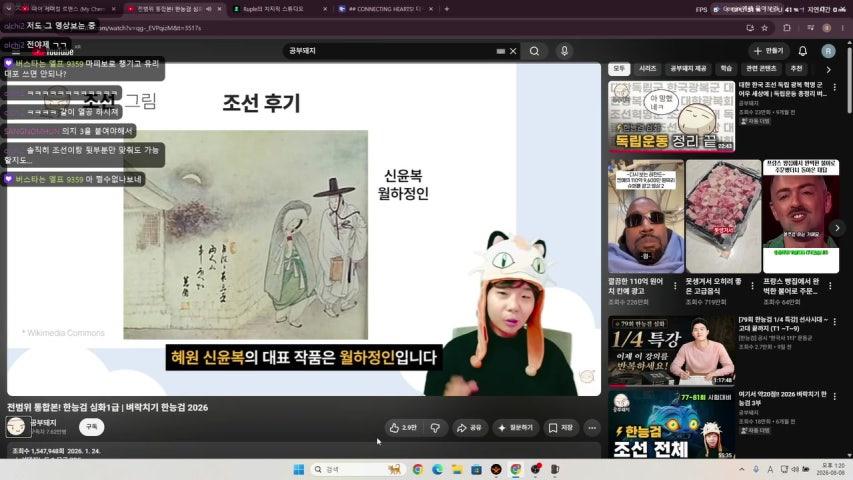Dislike the video with thumbs-down
Viewport: 853px width, 480px height.
[436, 428]
